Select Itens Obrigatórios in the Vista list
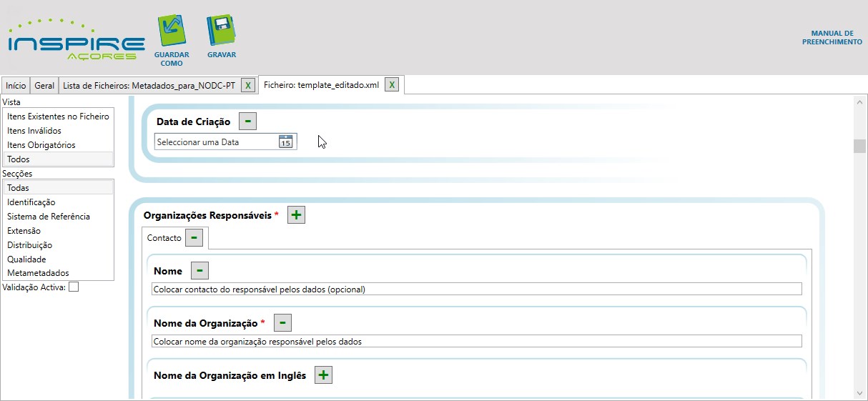Image resolution: width=868 pixels, height=401 pixels. point(41,145)
